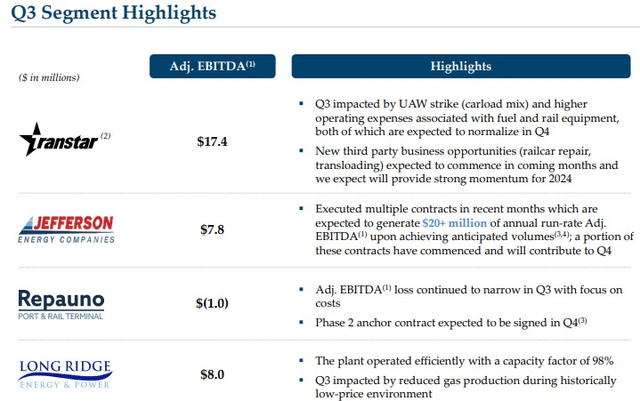Select Long Ridge's $8.0 EBITDA value
Viewport: 640px width, 401px height.
click(x=212, y=374)
